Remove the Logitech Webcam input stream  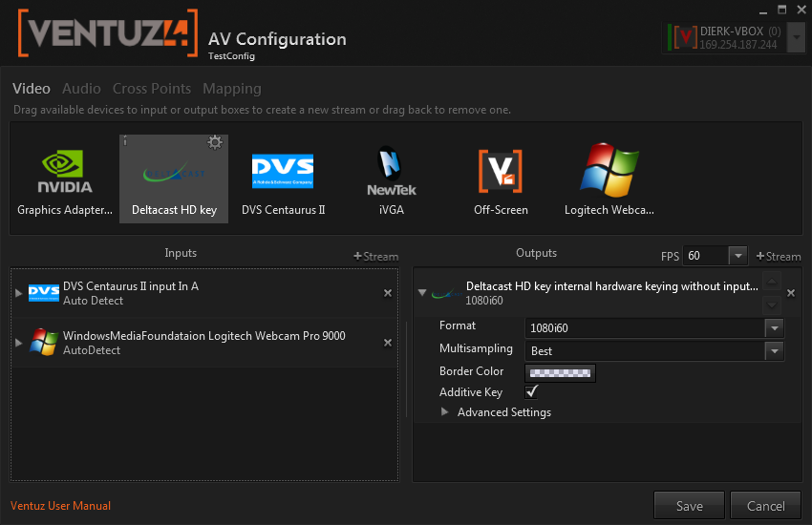pyautogui.click(x=388, y=342)
